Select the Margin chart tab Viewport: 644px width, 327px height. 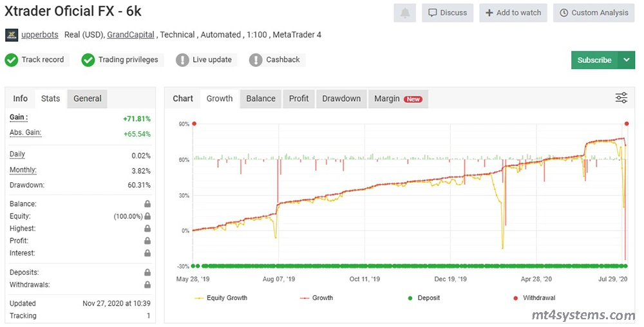[399, 98]
